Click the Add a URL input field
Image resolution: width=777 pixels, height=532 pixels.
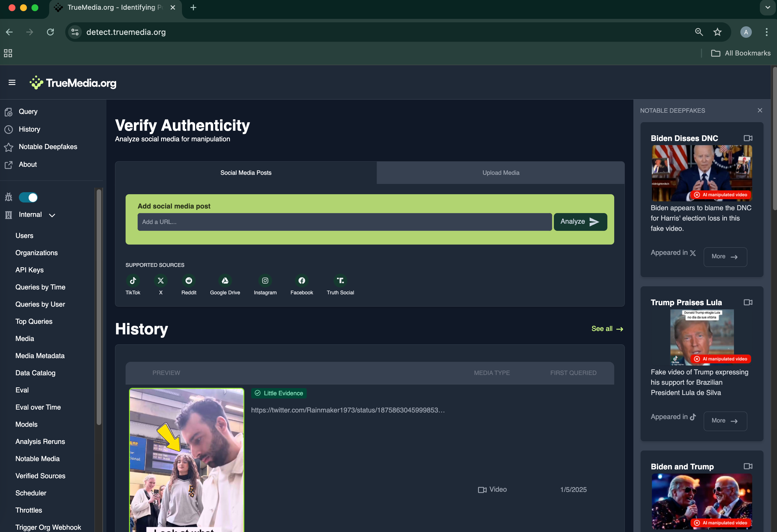point(344,222)
